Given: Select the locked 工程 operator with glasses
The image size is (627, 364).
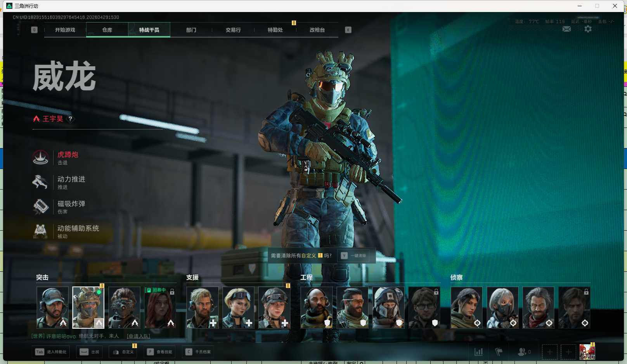Looking at the screenshot, I should pyautogui.click(x=424, y=307).
